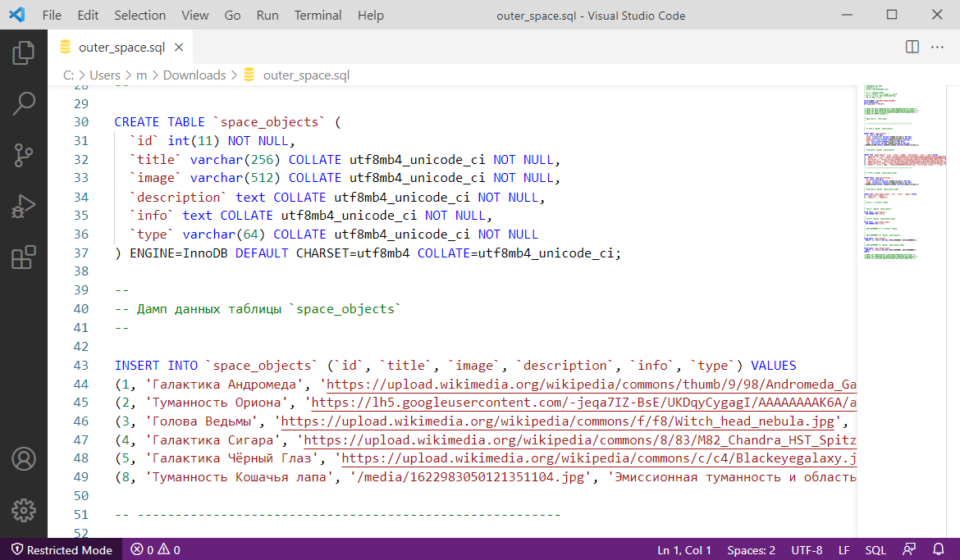The height and width of the screenshot is (560, 960).
Task: Open the Explorer view in activity bar
Action: coord(24,53)
